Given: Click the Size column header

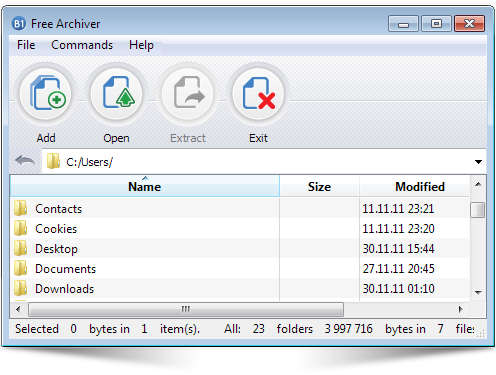Looking at the screenshot, I should 319,186.
